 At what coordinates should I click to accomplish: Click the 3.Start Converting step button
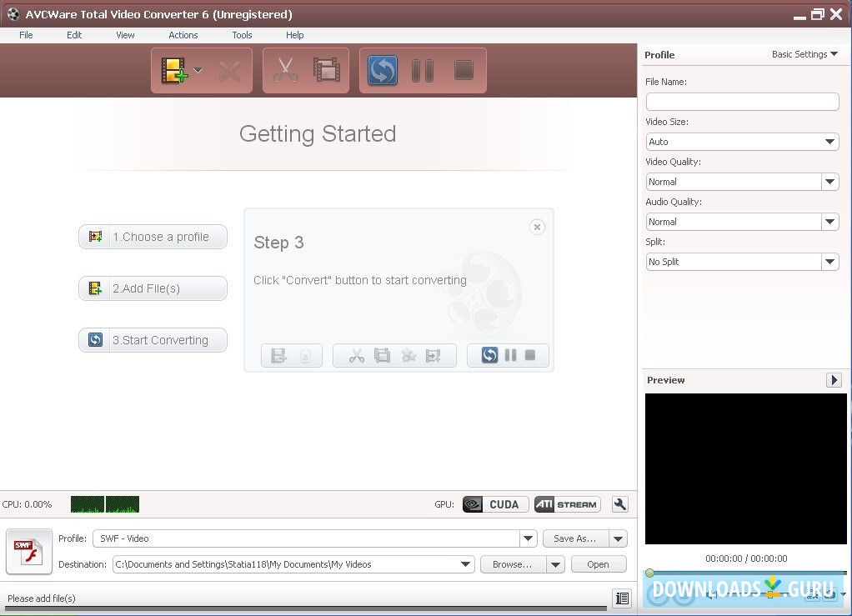153,340
